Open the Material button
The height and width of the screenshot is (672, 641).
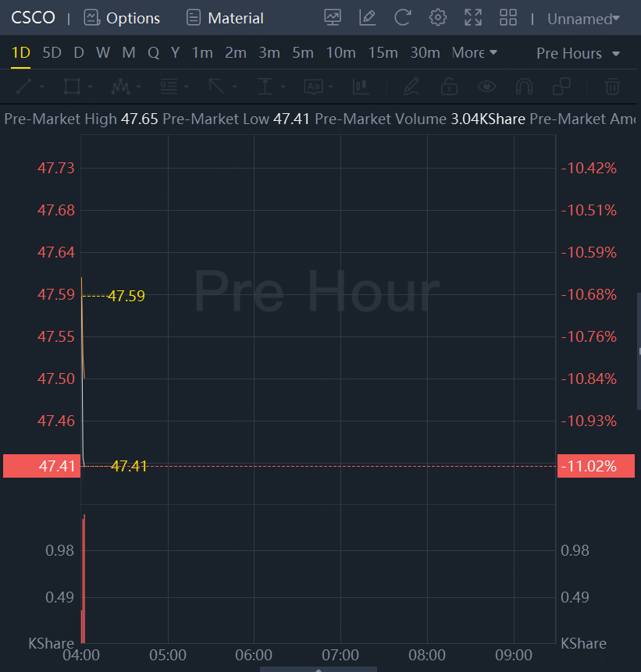[225, 18]
